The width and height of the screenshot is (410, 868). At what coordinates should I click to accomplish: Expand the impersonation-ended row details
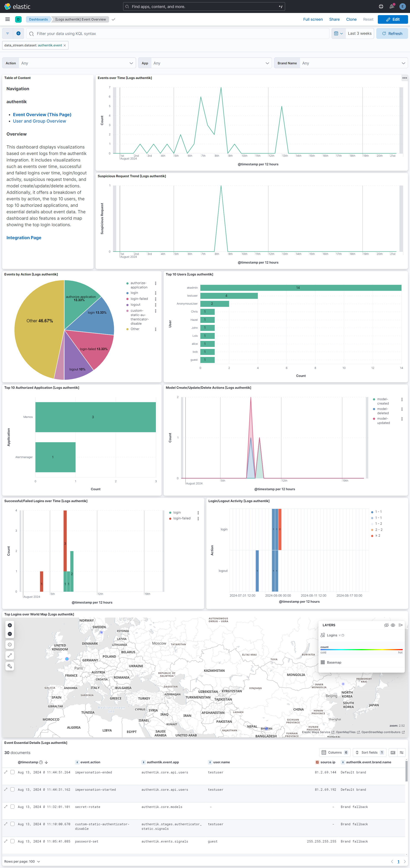point(6,772)
